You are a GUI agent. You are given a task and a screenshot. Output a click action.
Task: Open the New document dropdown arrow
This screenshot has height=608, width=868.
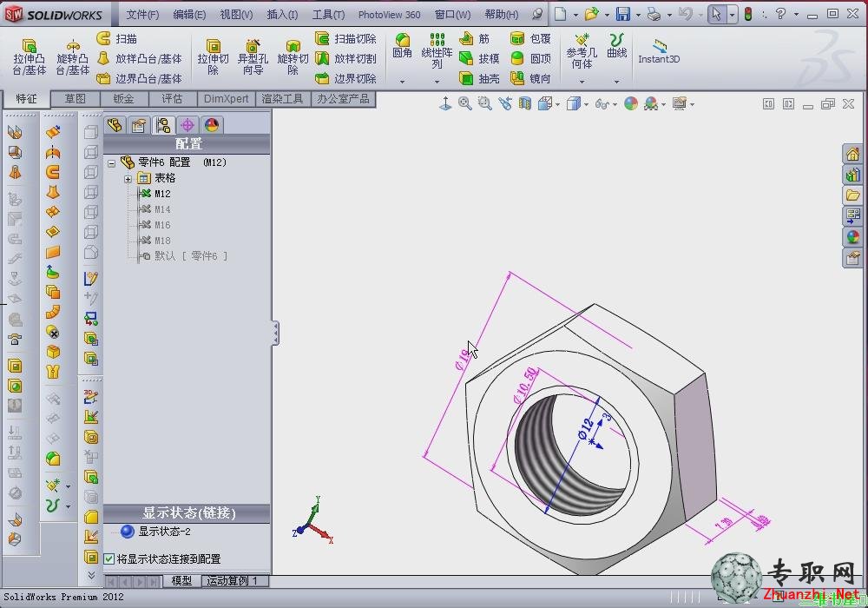coord(575,15)
